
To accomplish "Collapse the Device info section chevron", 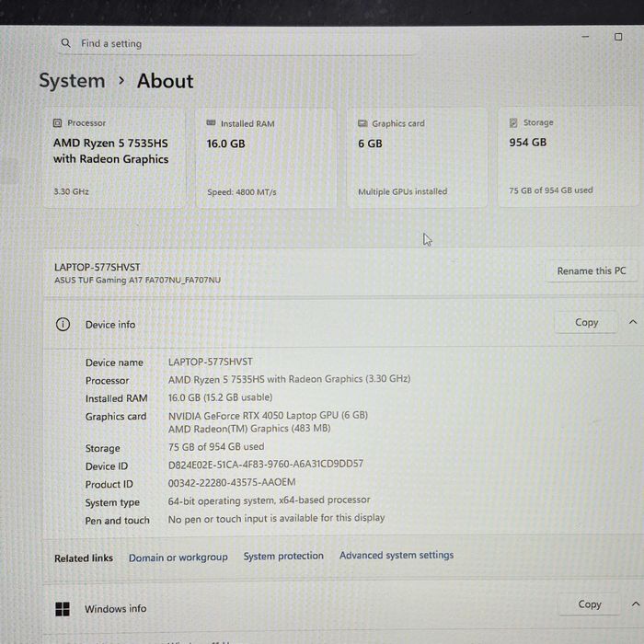I will (633, 322).
